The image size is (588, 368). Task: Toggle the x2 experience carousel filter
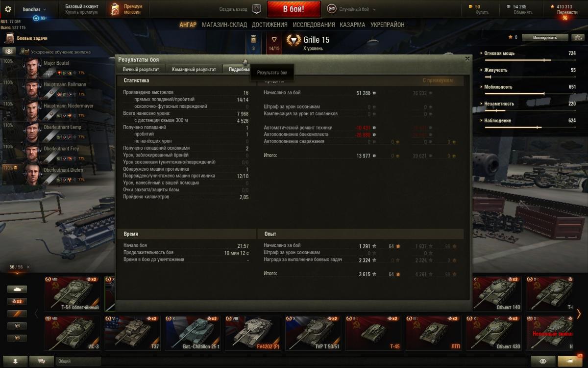click(x=17, y=301)
